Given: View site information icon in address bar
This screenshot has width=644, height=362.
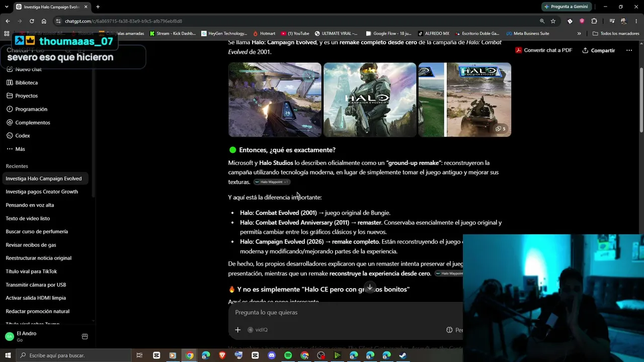Looking at the screenshot, I should click(x=58, y=21).
